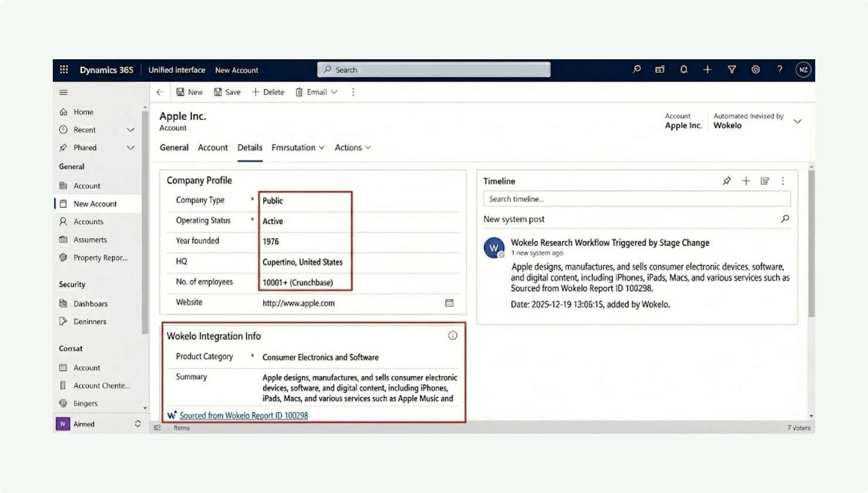Click the New toolbar button
The height and width of the screenshot is (493, 868).
(x=189, y=92)
